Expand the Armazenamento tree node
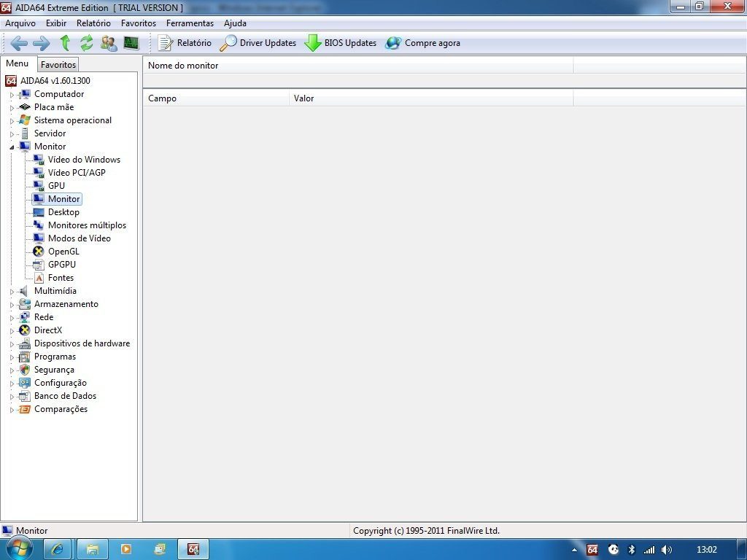The width and height of the screenshot is (747, 560). click(x=12, y=305)
